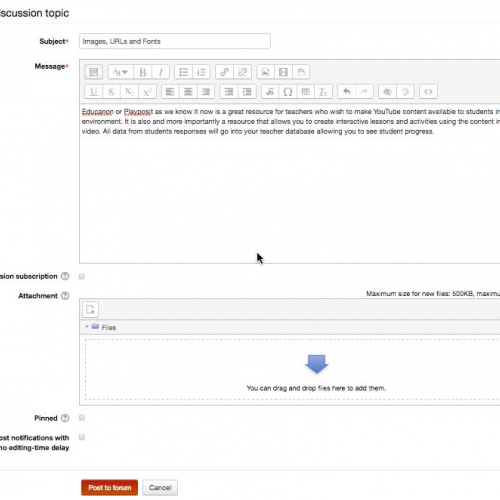The width and height of the screenshot is (500, 500).
Task: Open the manage files tool
Action: pos(301,72)
